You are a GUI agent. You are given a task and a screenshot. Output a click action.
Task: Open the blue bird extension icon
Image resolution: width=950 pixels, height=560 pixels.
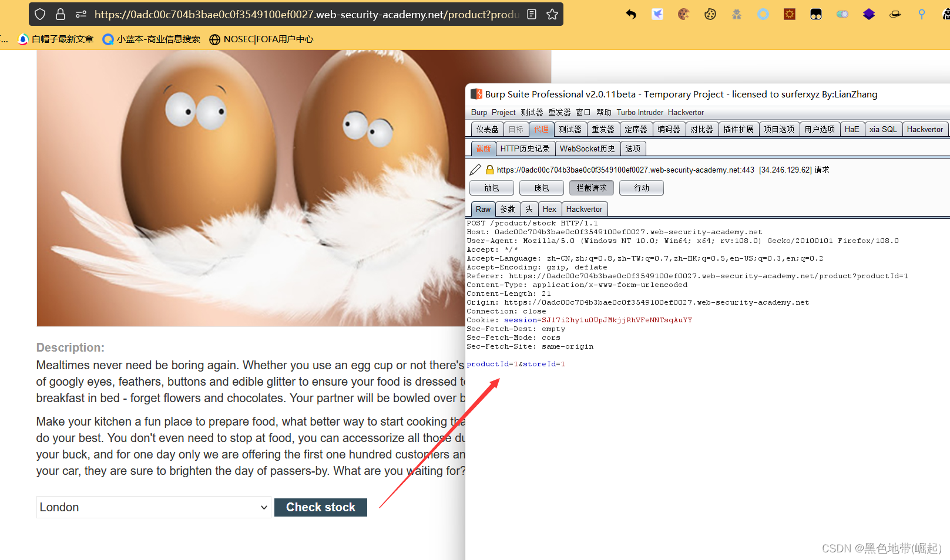[657, 14]
